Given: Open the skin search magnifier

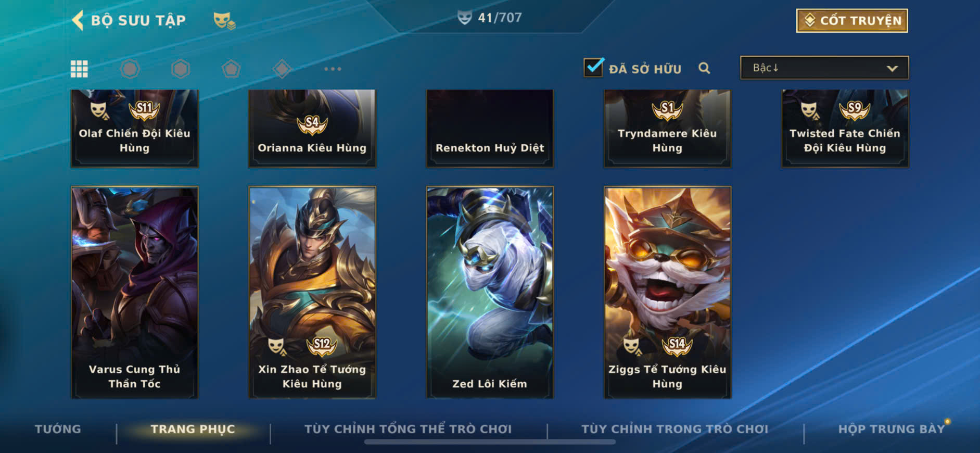Looking at the screenshot, I should click(x=704, y=68).
